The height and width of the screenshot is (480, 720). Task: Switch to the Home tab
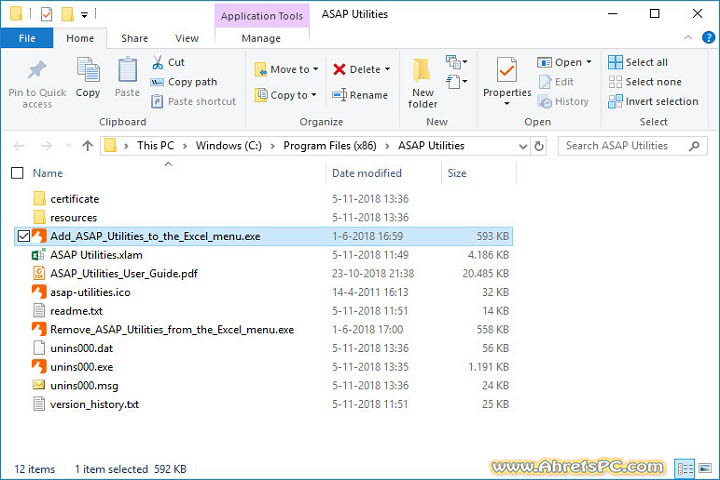(80, 38)
